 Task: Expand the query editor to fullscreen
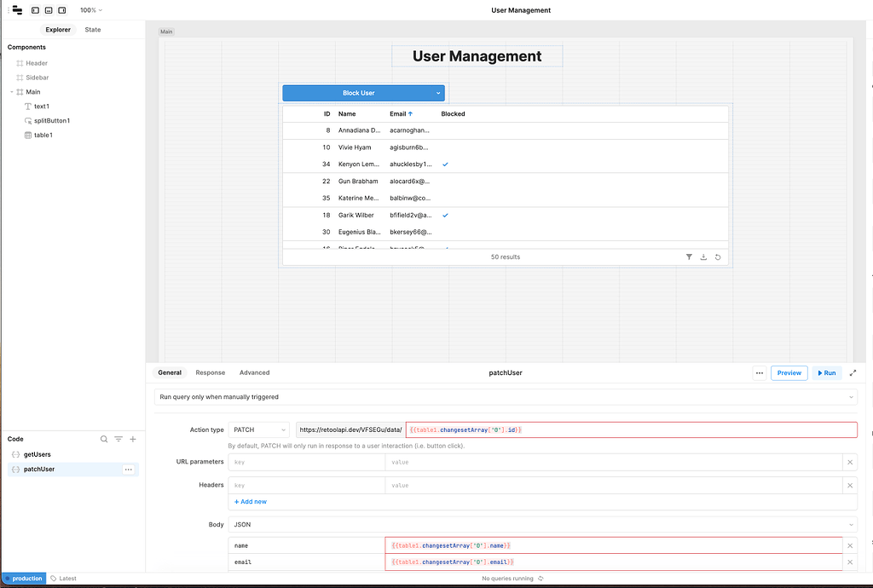853,372
